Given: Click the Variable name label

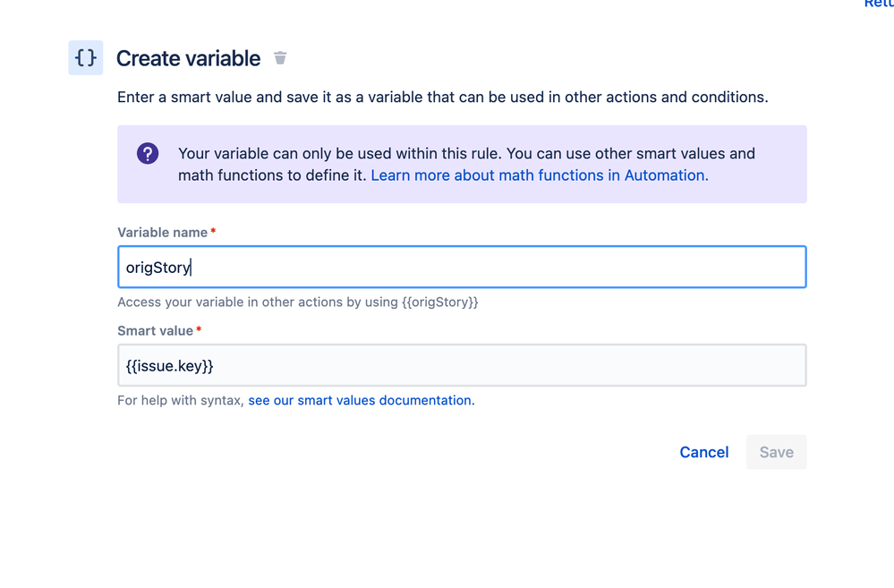Looking at the screenshot, I should point(163,233).
